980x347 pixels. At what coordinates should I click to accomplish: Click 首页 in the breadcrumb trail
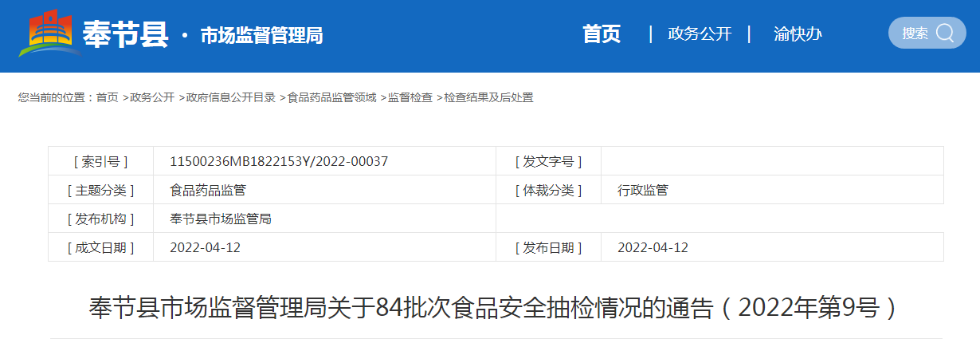coord(107,97)
